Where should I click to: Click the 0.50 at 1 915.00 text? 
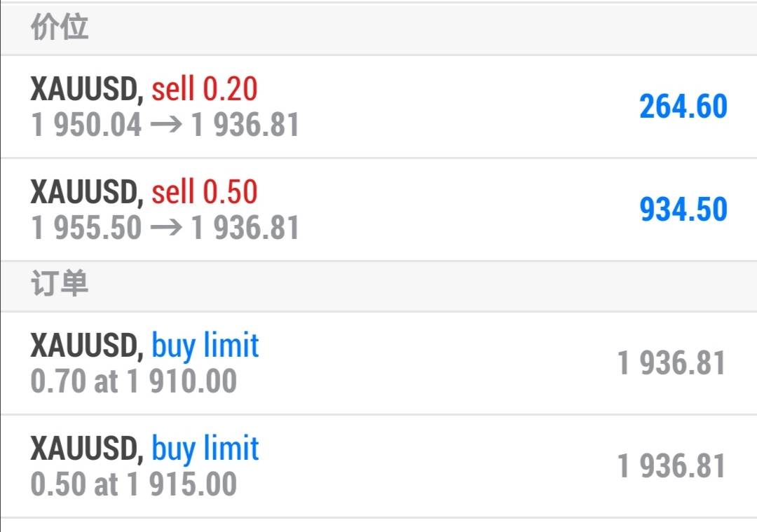tap(134, 485)
